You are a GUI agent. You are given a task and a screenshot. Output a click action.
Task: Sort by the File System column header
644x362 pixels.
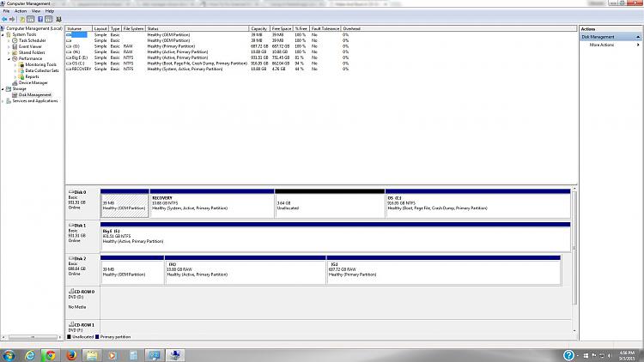[x=133, y=28]
